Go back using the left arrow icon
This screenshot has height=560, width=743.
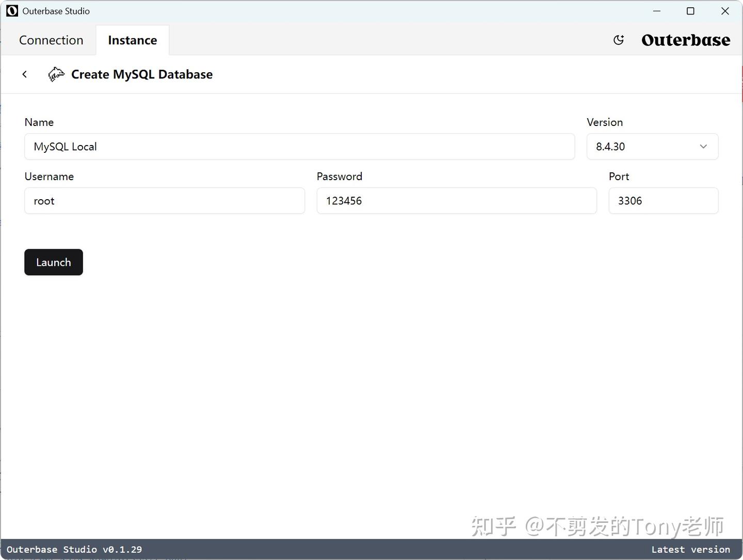pyautogui.click(x=24, y=74)
